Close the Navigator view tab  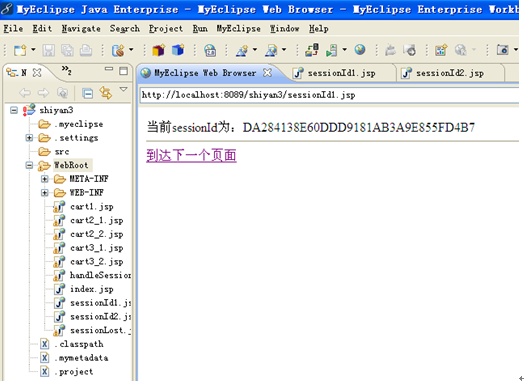click(x=37, y=73)
